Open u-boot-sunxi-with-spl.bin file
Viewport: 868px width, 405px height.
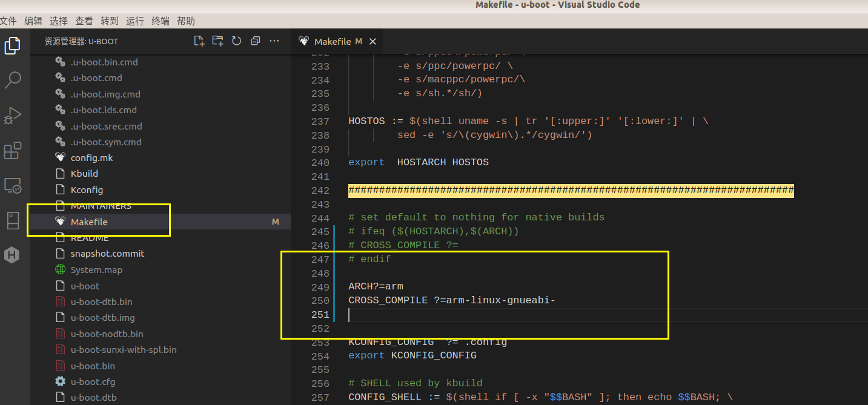[124, 350]
